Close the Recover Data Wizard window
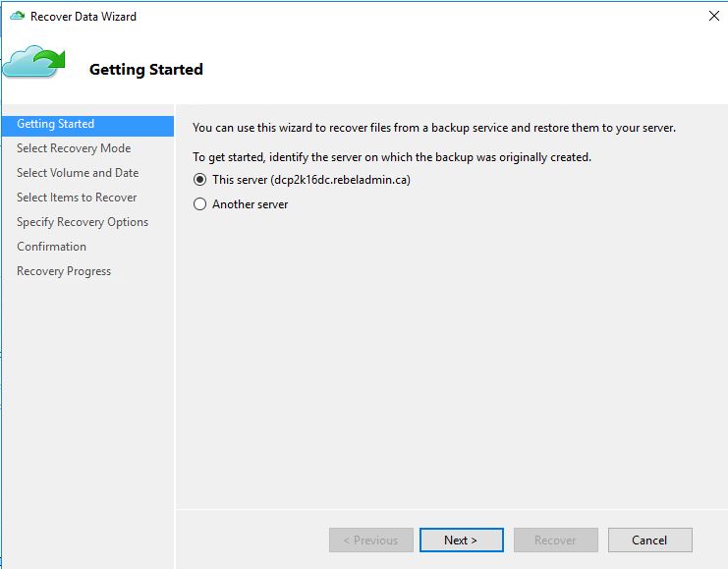 click(714, 17)
